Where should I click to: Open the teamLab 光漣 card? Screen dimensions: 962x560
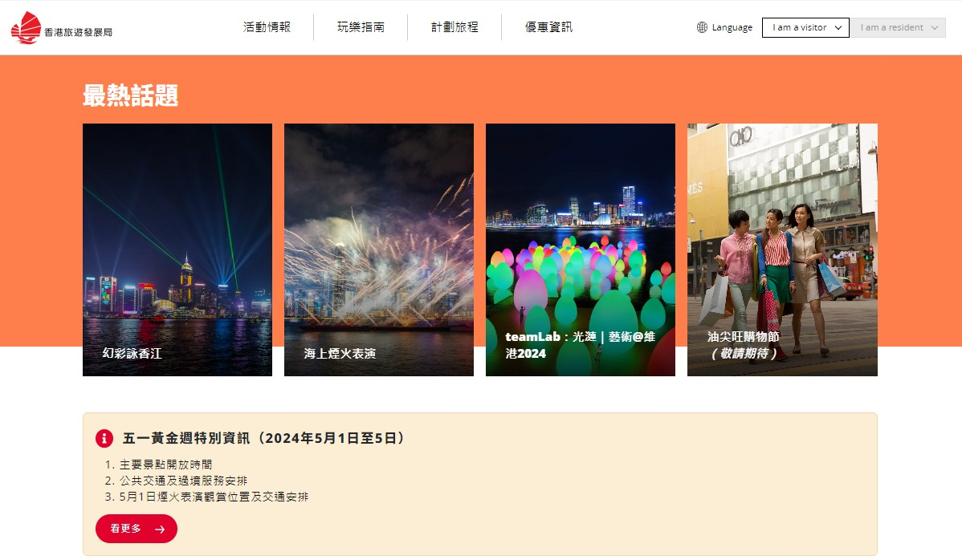pyautogui.click(x=581, y=250)
